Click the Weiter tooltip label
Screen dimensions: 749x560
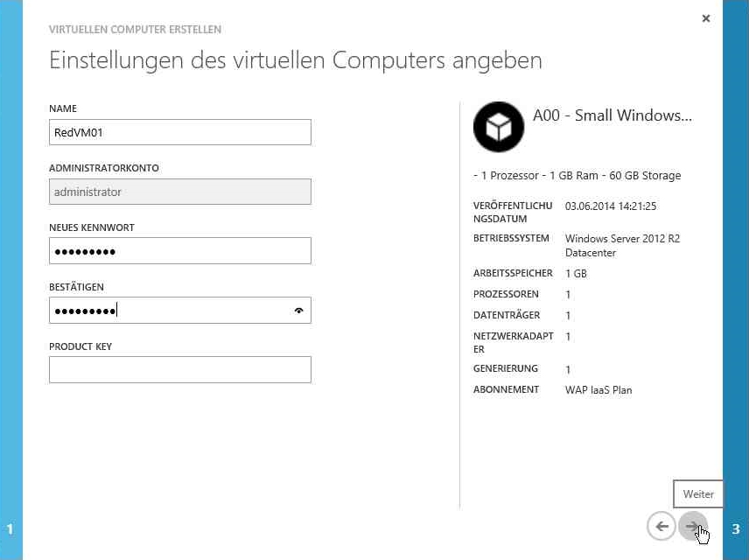coord(698,494)
